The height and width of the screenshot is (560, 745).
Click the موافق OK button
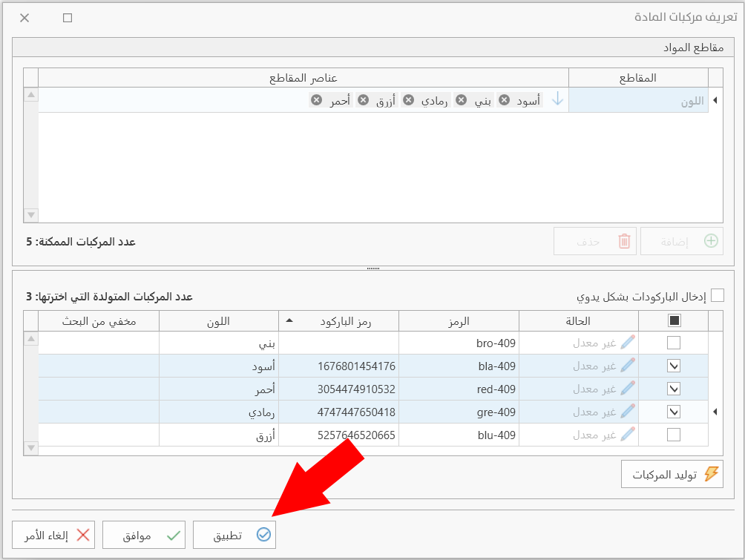(x=143, y=535)
